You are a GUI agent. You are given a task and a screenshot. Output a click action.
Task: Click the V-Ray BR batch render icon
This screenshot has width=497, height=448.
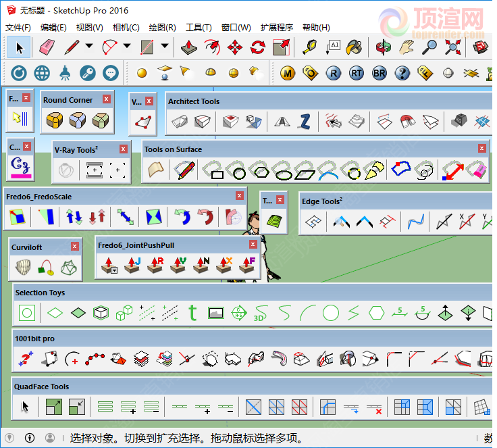380,74
